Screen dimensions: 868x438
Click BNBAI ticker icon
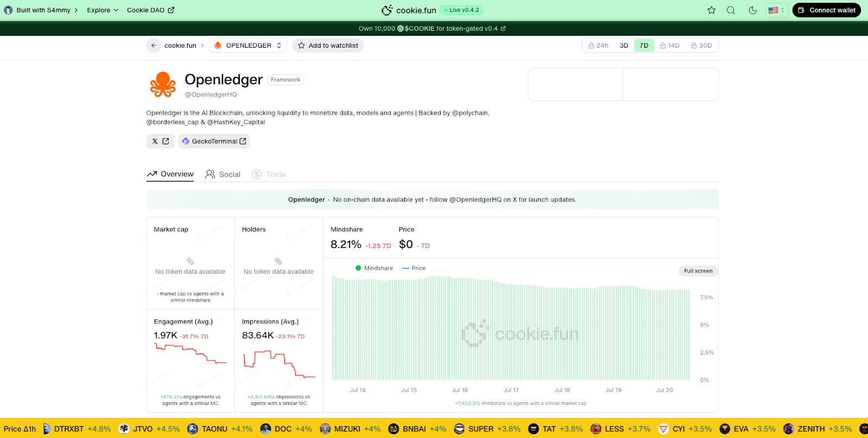click(393, 429)
